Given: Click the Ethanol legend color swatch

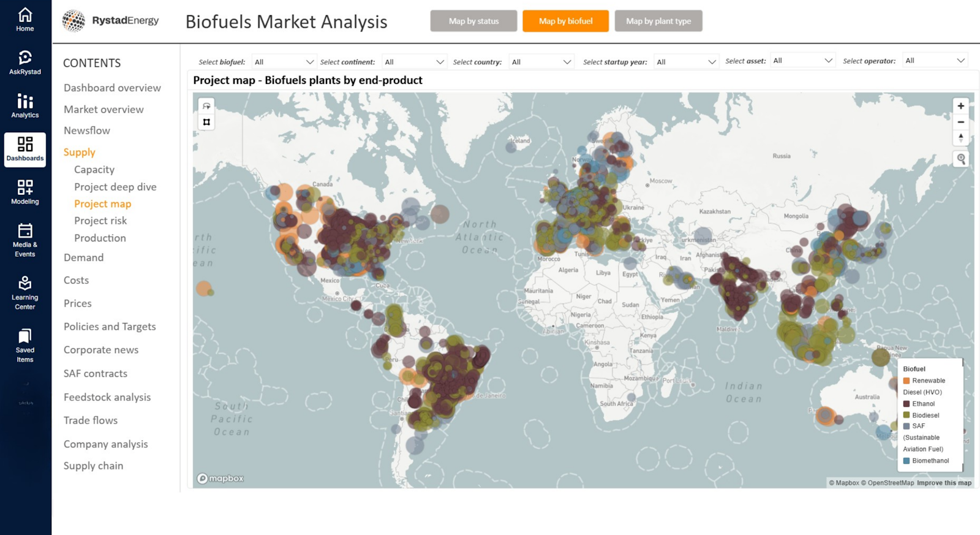Looking at the screenshot, I should (907, 404).
